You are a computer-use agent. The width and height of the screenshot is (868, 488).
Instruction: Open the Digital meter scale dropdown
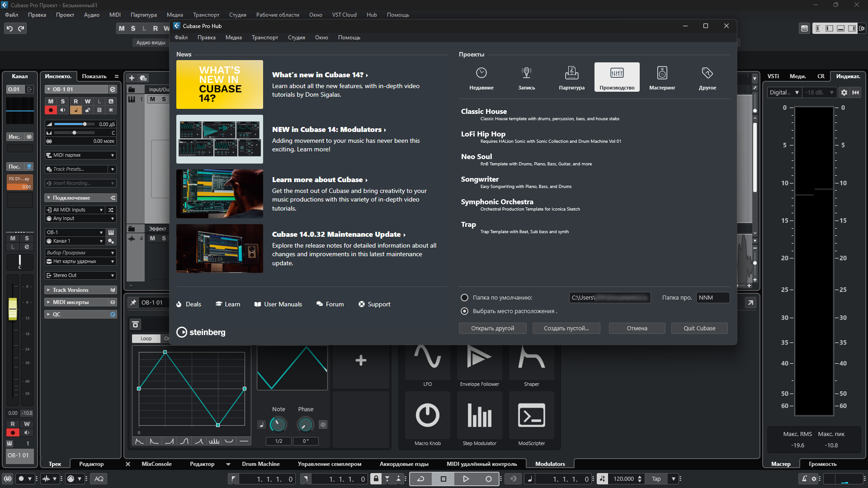(784, 92)
